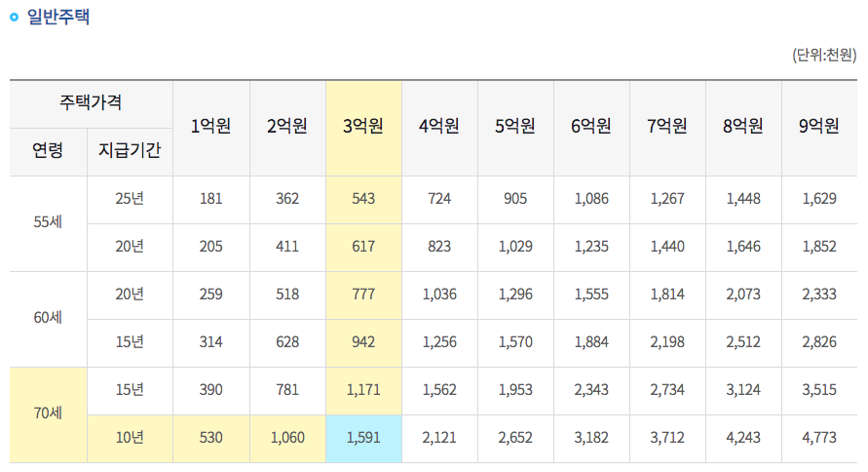Viewport: 868px width, 472px height.
Task: Select the 주택가격 header cell
Action: [91, 103]
